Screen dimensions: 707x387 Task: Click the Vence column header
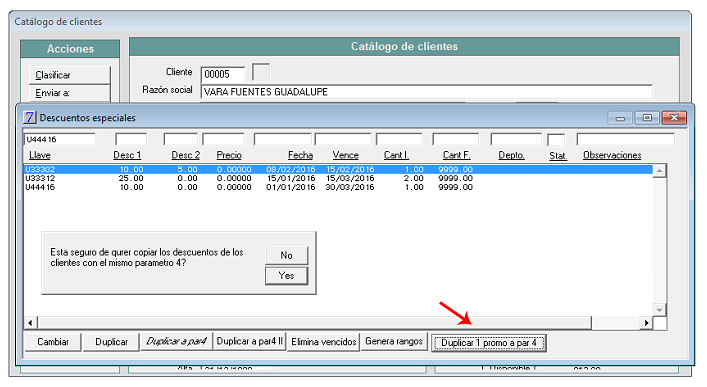(346, 155)
